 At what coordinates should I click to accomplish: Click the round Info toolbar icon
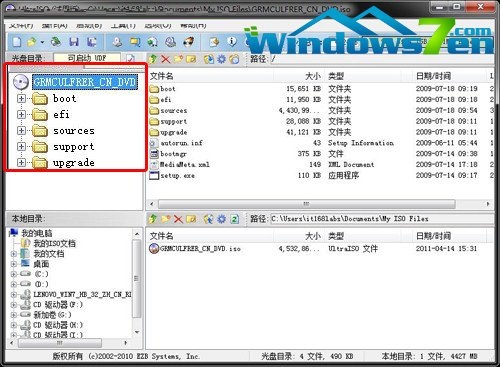[x=232, y=41]
